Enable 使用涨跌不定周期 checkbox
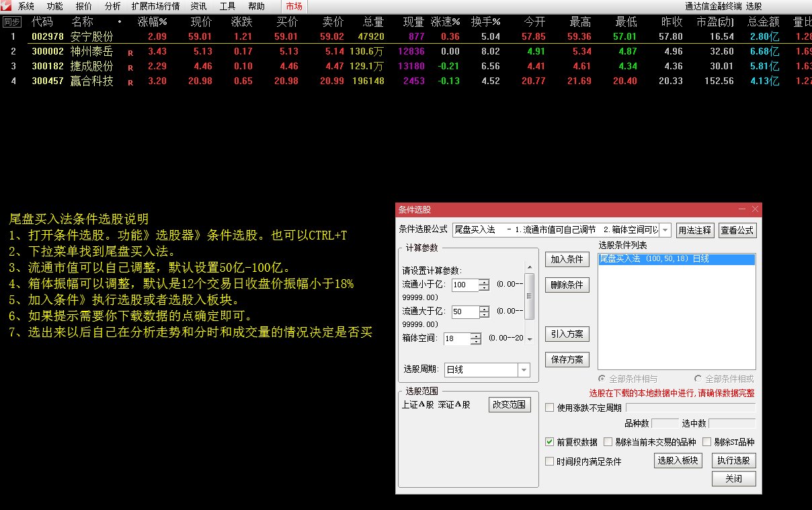 [550, 407]
